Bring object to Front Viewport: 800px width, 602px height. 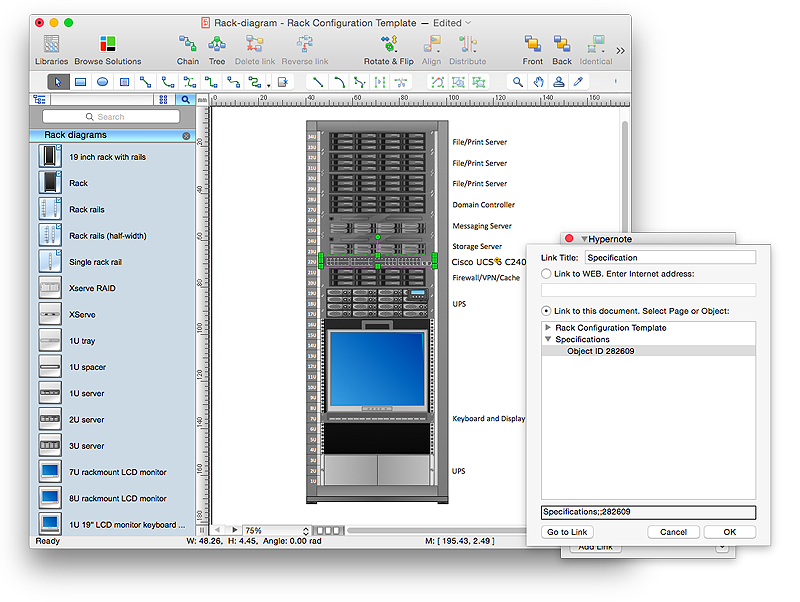pyautogui.click(x=533, y=47)
